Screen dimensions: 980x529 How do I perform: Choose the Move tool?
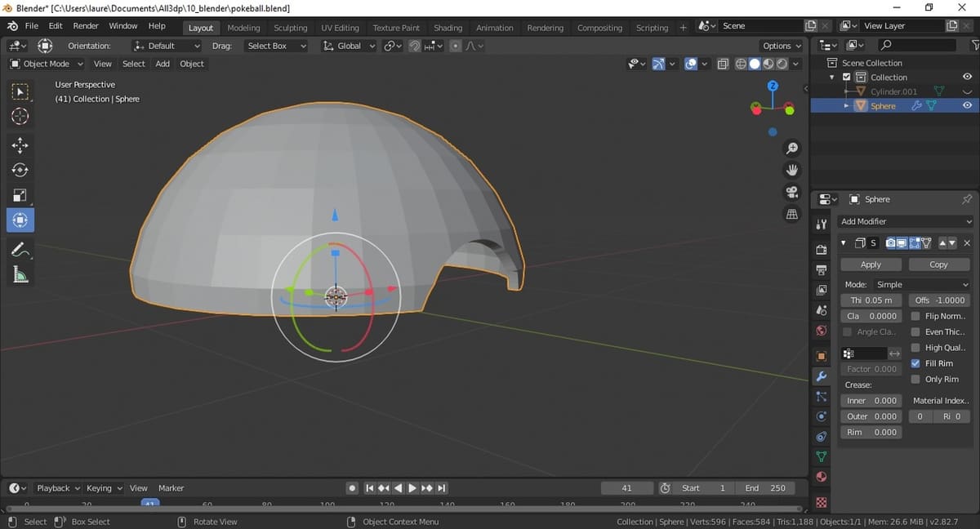(x=20, y=145)
